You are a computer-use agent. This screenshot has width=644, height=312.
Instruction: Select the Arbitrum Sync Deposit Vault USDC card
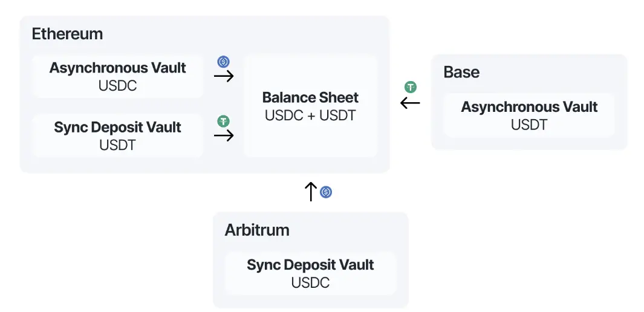click(310, 273)
